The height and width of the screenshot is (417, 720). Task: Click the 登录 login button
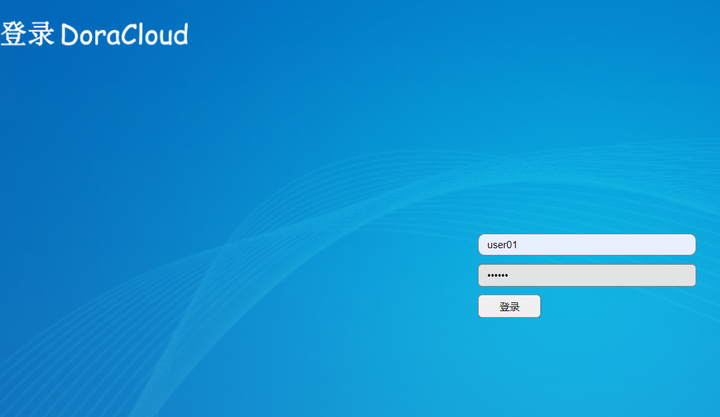[509, 306]
